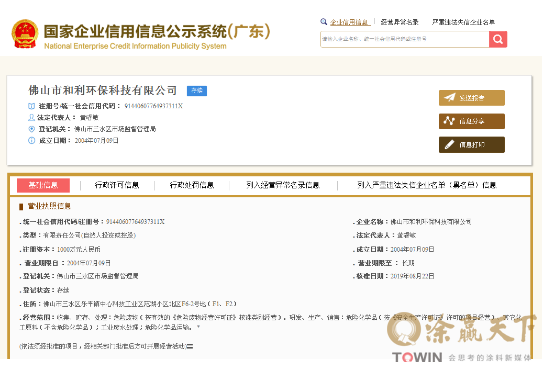
Task: Click the 注册资本 value 1000万元人民币
Action: tap(78, 249)
